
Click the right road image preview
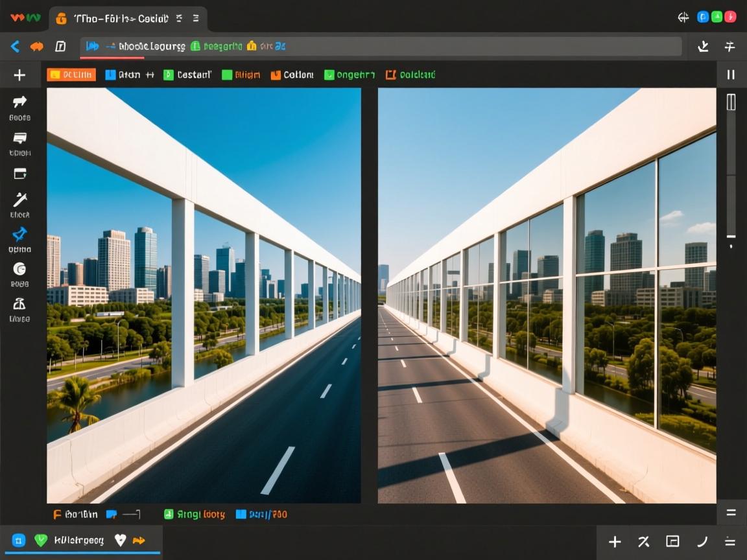tap(547, 296)
